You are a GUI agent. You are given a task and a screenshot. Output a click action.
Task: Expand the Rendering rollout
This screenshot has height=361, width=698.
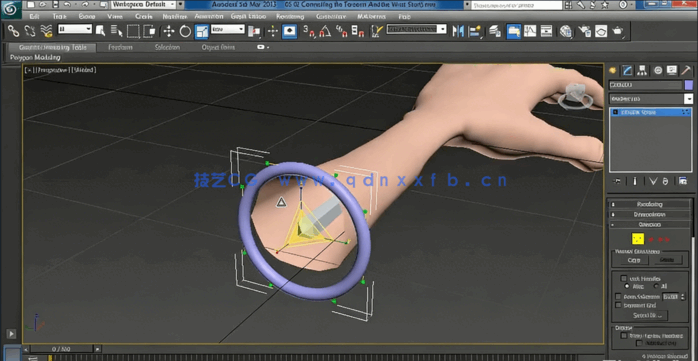coord(649,204)
